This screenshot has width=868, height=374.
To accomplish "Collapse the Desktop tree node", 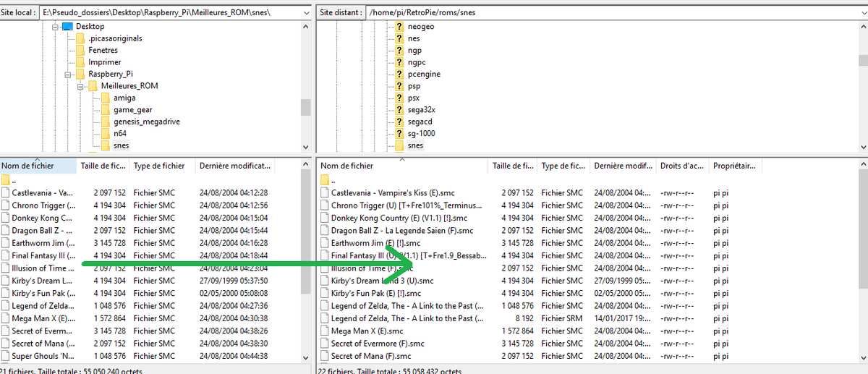I will click(55, 27).
